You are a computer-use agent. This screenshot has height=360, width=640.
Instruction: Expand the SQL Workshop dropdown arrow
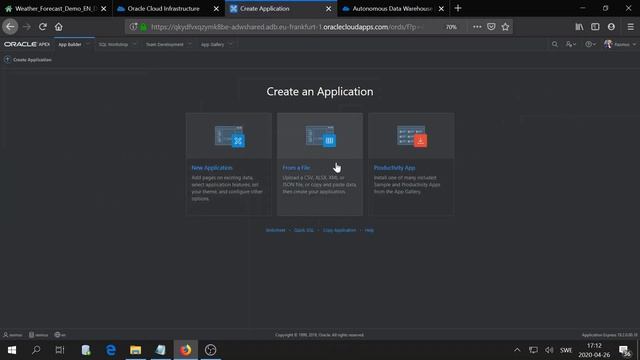[134, 44]
